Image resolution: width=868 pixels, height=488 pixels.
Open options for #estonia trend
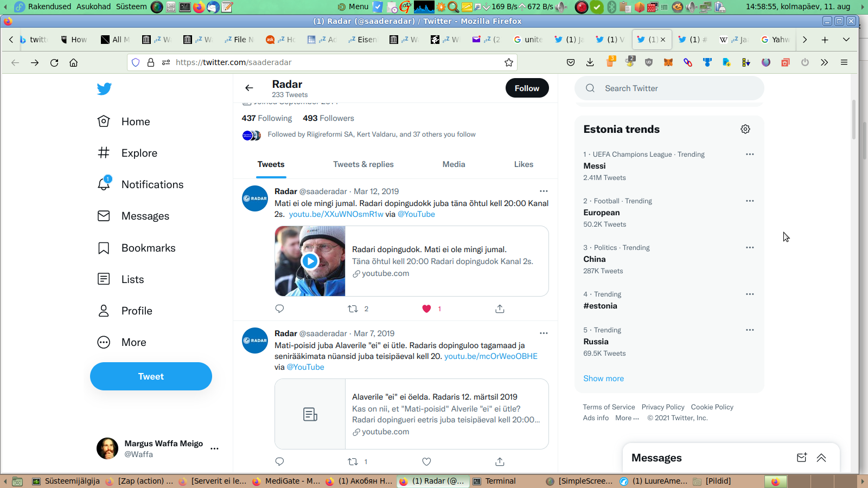pyautogui.click(x=750, y=294)
